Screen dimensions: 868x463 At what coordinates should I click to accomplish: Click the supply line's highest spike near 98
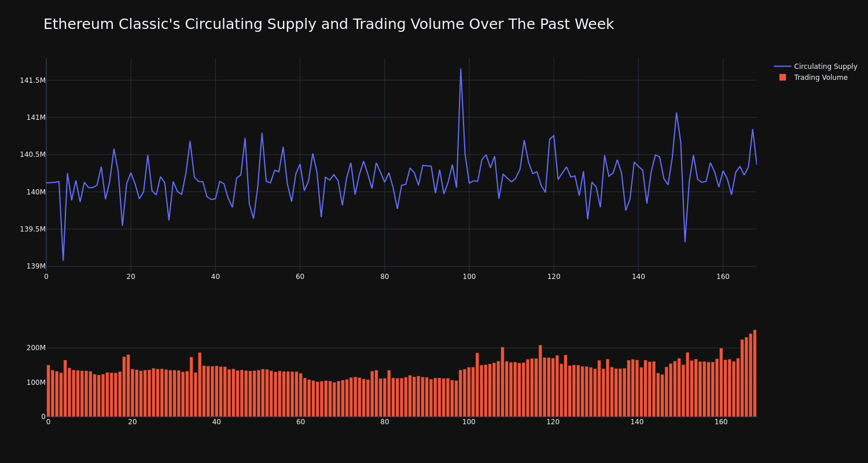click(x=461, y=69)
